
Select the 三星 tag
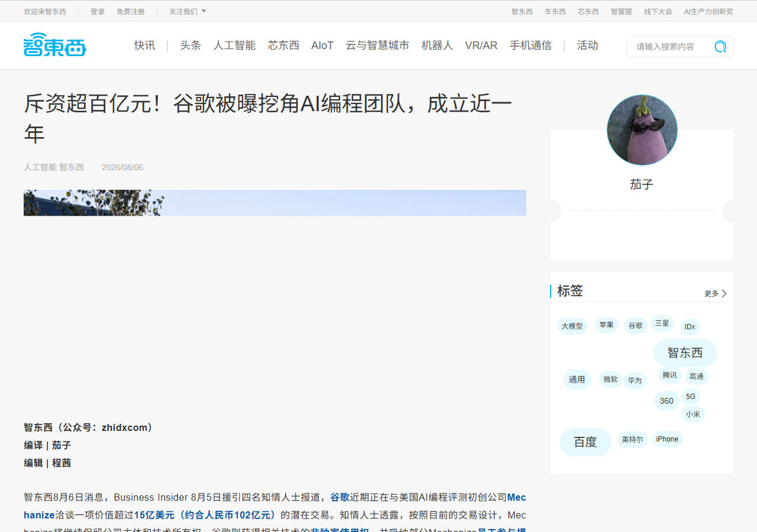point(662,323)
